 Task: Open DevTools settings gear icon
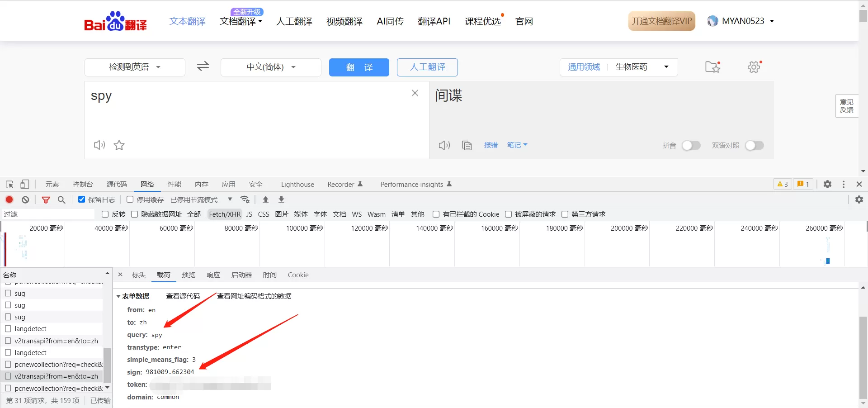pos(827,184)
